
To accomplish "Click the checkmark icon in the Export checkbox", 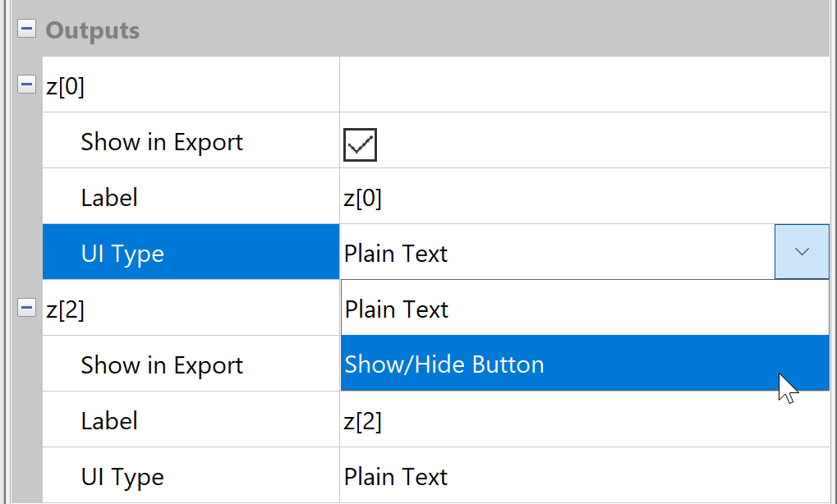I will coord(359,144).
